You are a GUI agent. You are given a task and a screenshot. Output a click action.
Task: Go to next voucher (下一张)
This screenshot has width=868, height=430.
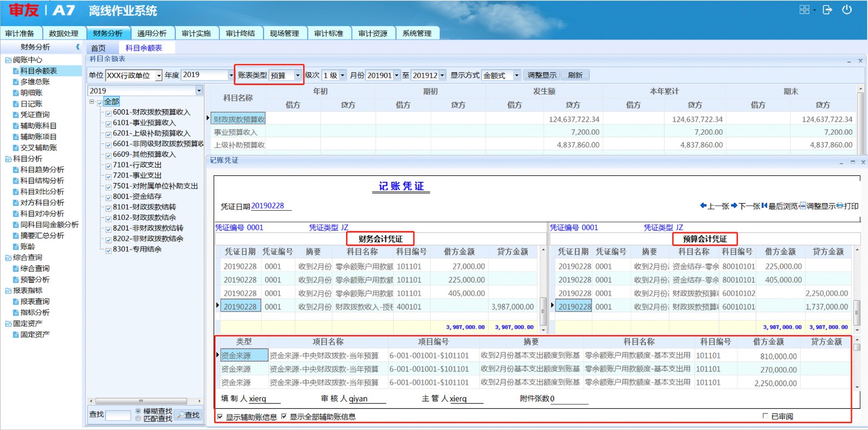pos(745,206)
